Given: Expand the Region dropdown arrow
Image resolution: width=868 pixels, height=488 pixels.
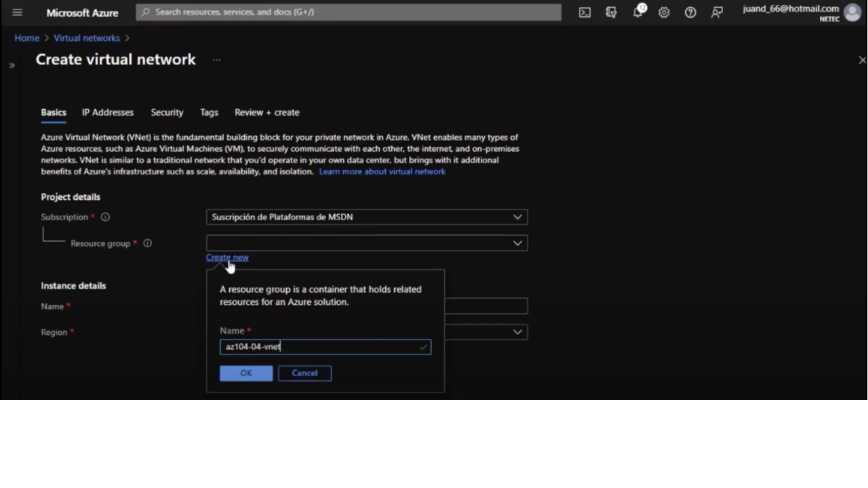Looking at the screenshot, I should point(517,332).
